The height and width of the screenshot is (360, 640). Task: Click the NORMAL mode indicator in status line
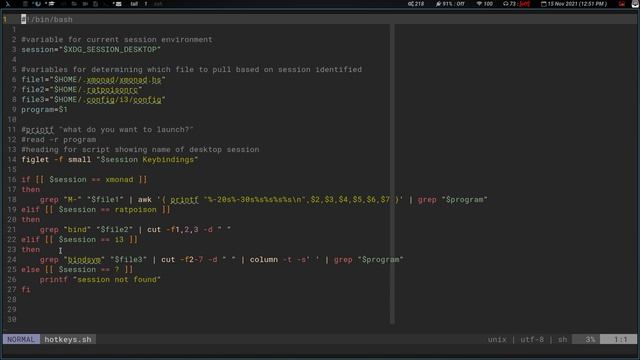(x=21, y=339)
